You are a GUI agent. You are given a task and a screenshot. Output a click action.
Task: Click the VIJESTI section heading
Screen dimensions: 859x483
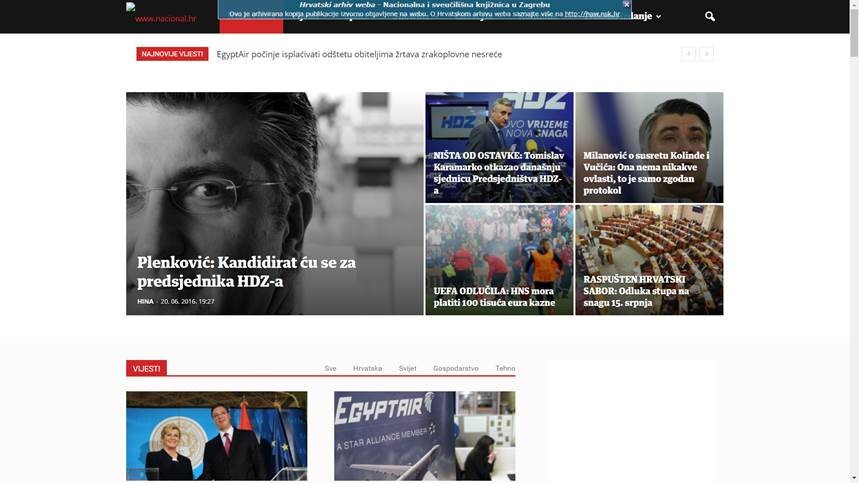pyautogui.click(x=146, y=369)
